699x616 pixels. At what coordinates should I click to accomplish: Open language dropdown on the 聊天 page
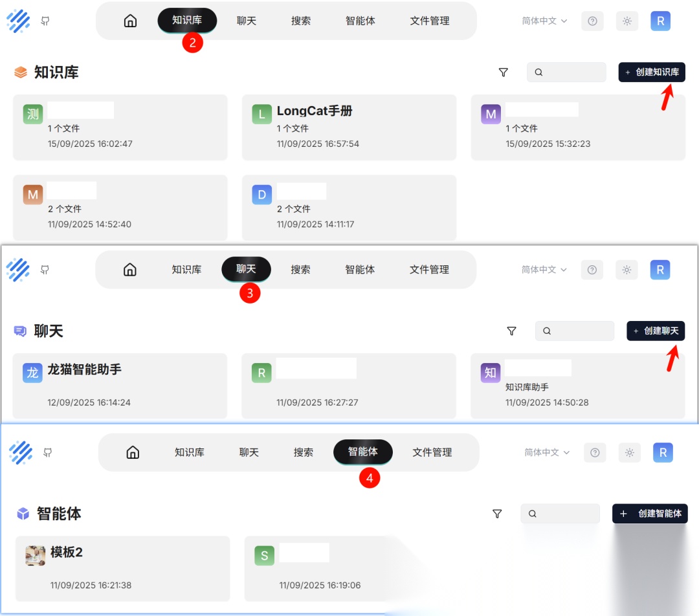(x=544, y=270)
